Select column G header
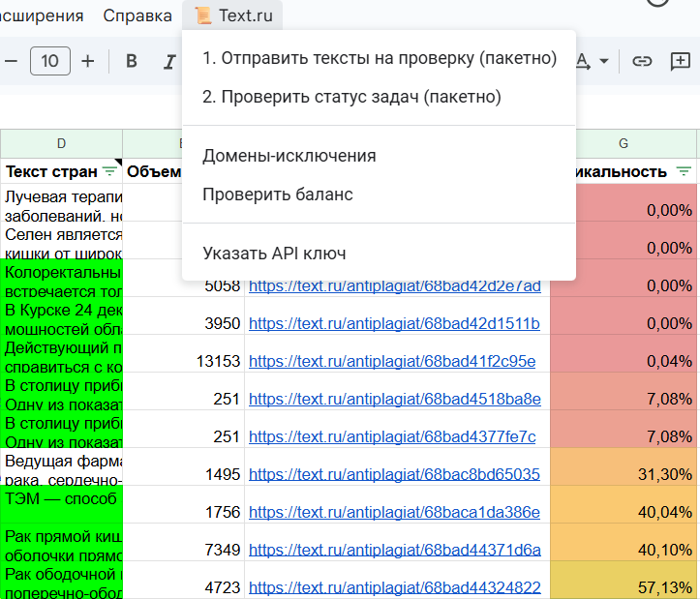This screenshot has height=599, width=700. pyautogui.click(x=624, y=143)
